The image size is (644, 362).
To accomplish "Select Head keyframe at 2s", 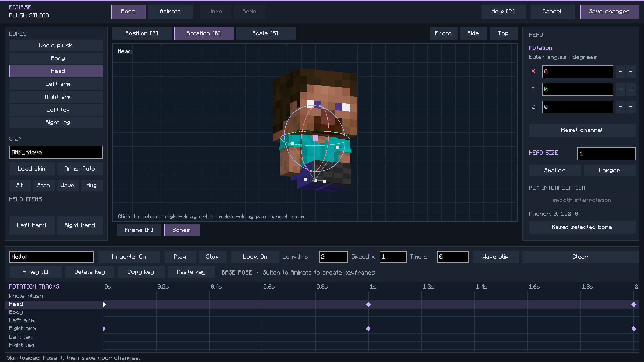I will tap(634, 304).
